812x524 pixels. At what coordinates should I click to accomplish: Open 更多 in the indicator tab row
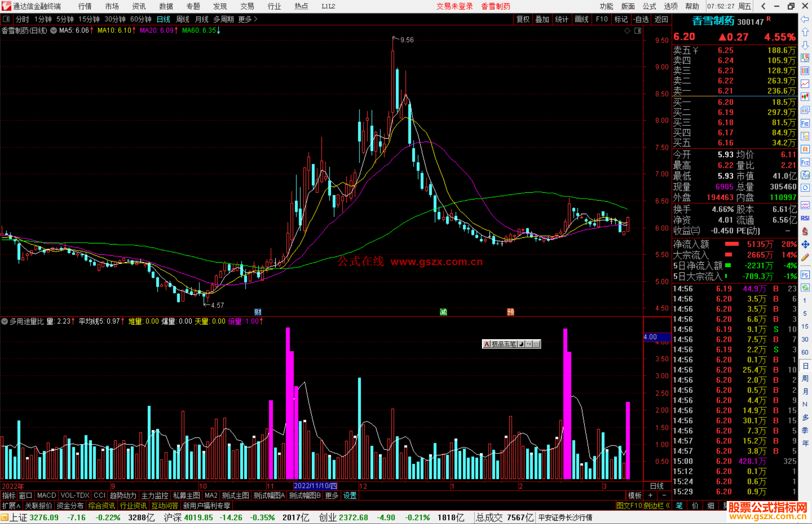pos(332,495)
